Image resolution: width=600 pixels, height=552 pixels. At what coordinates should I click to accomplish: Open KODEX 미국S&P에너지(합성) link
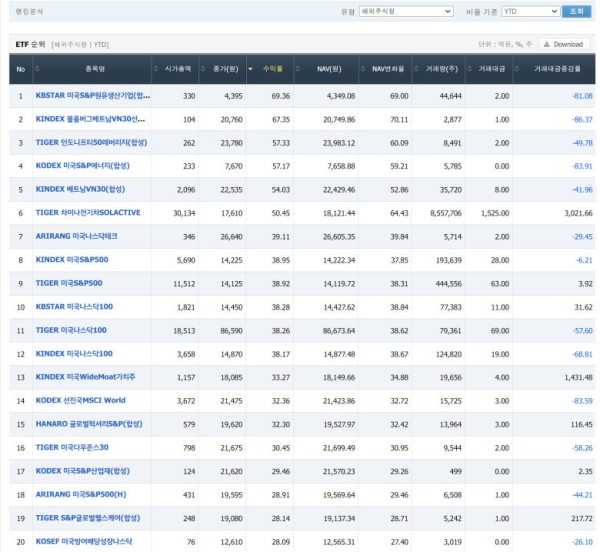coord(83,166)
